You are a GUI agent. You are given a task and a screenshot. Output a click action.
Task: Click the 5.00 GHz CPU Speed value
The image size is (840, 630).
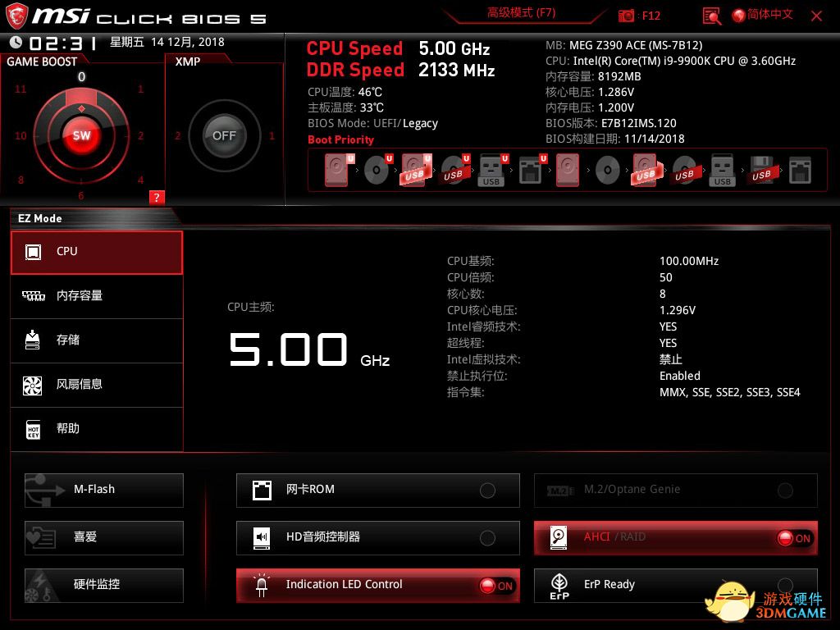click(454, 48)
